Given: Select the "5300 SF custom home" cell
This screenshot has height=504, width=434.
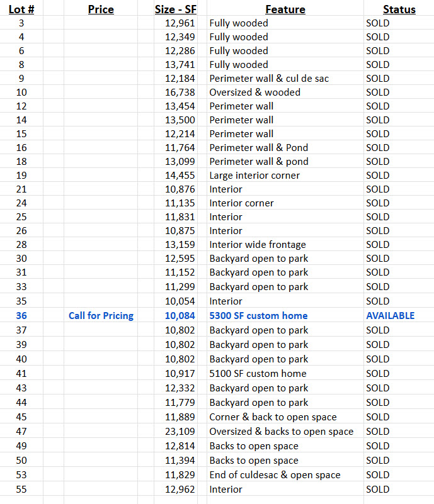Looking at the screenshot, I should [258, 316].
